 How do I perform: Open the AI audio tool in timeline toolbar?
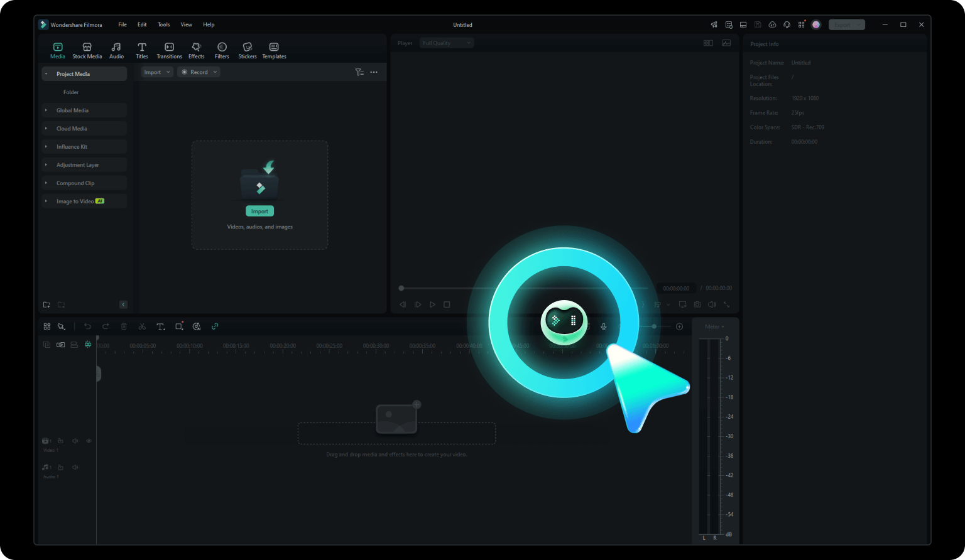point(197,326)
